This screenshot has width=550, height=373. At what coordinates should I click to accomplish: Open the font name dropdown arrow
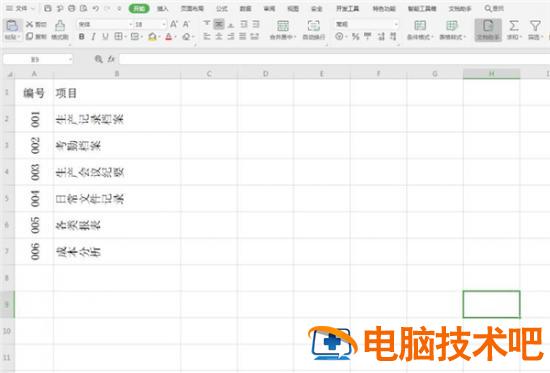(130, 24)
